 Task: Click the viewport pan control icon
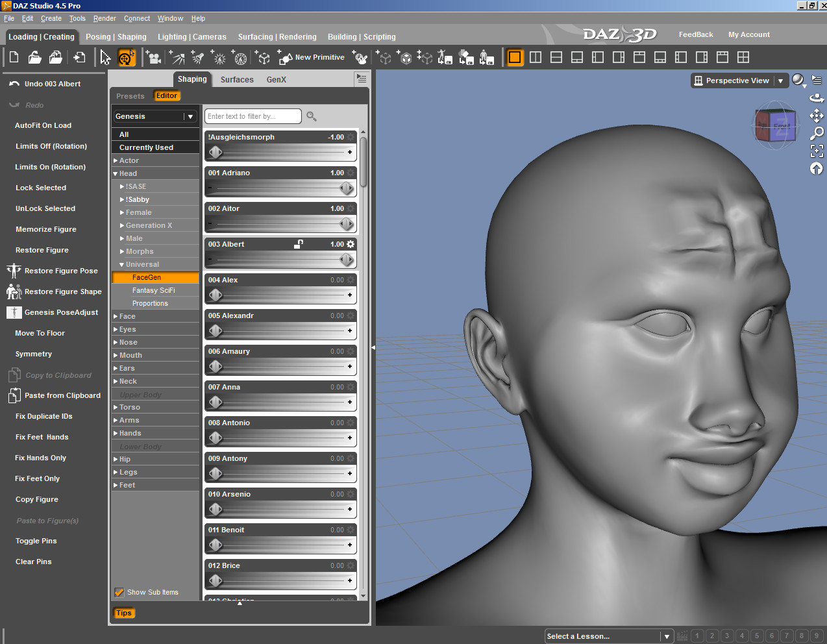(817, 116)
